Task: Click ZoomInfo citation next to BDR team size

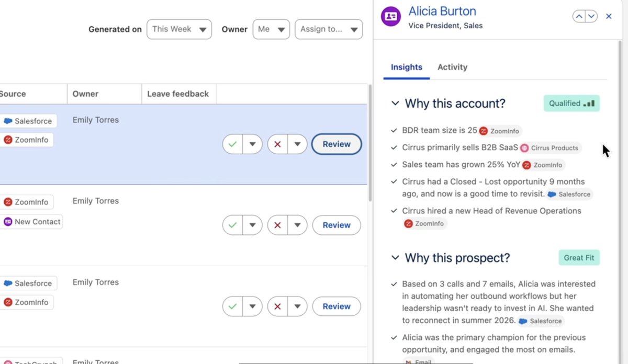Action: (x=500, y=131)
